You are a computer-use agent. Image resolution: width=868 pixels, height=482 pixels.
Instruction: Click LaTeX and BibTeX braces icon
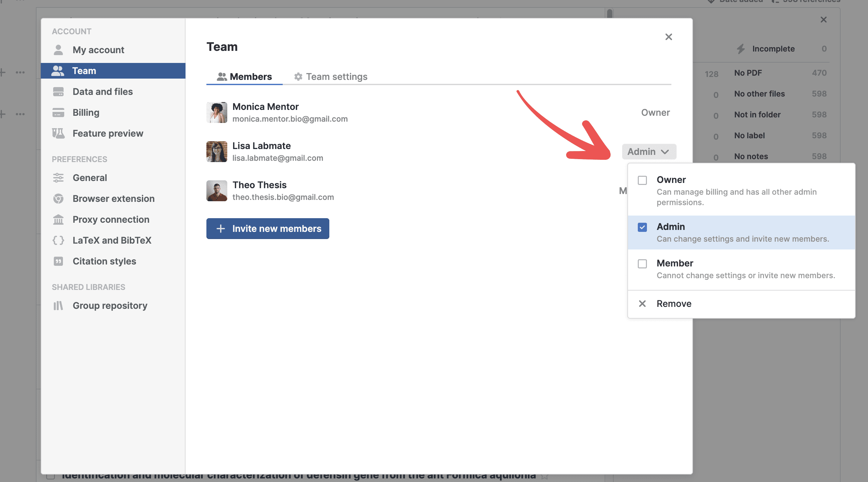pyautogui.click(x=58, y=240)
